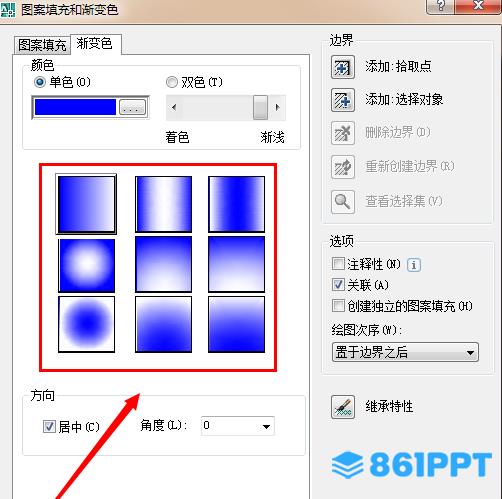Toggle the Annotative (注释性) checkbox

(x=338, y=264)
